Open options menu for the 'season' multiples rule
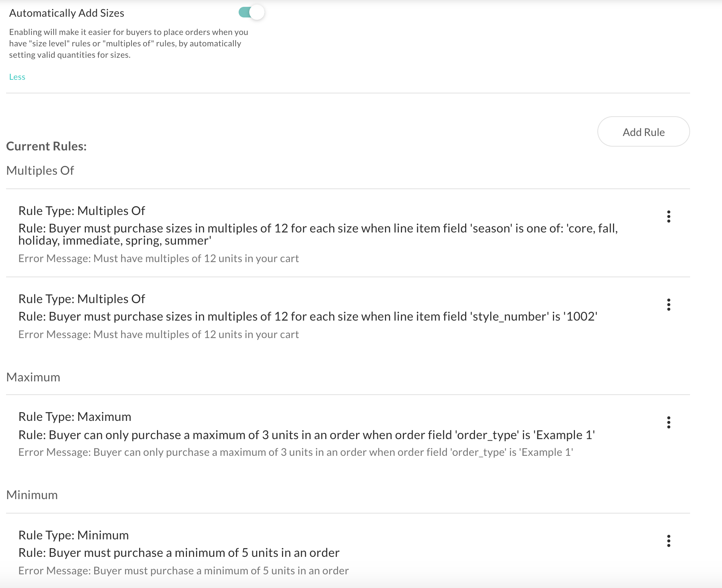This screenshot has height=588, width=722. (x=668, y=217)
